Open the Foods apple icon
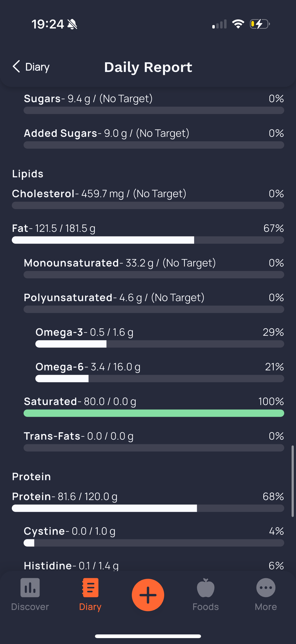The height and width of the screenshot is (644, 296). point(206,588)
